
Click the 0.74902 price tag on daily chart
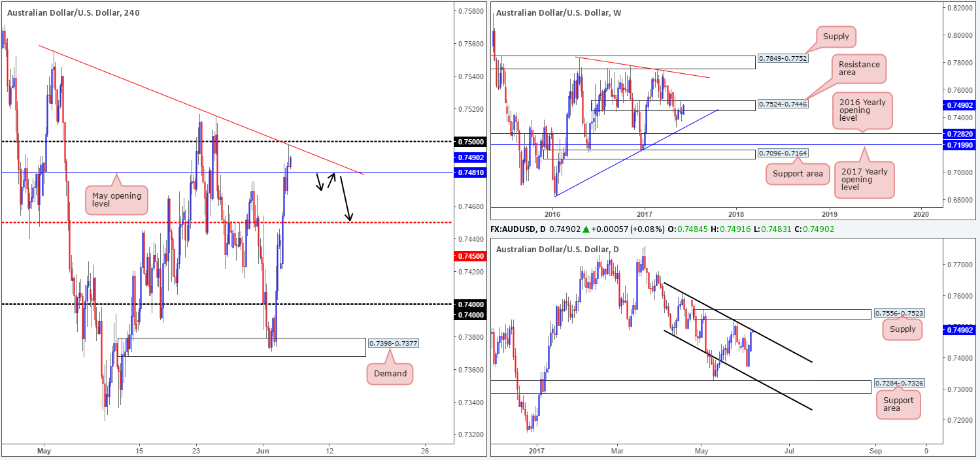(x=961, y=330)
